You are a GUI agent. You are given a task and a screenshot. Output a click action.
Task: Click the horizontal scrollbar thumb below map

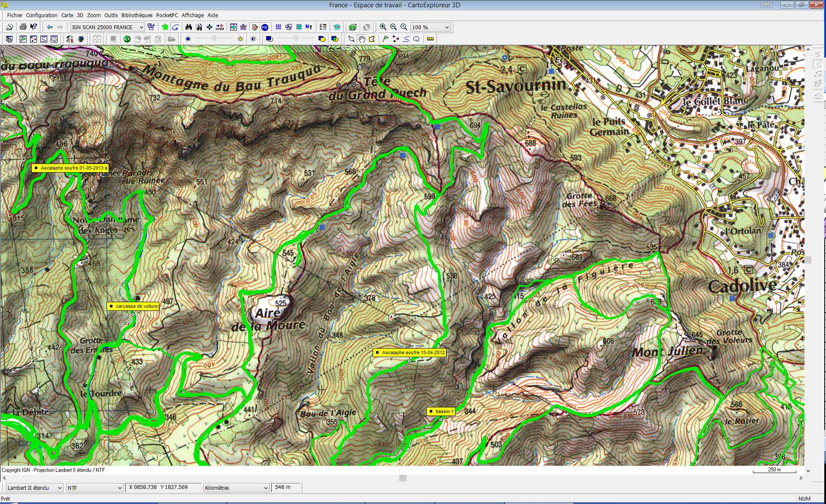pyautogui.click(x=403, y=478)
